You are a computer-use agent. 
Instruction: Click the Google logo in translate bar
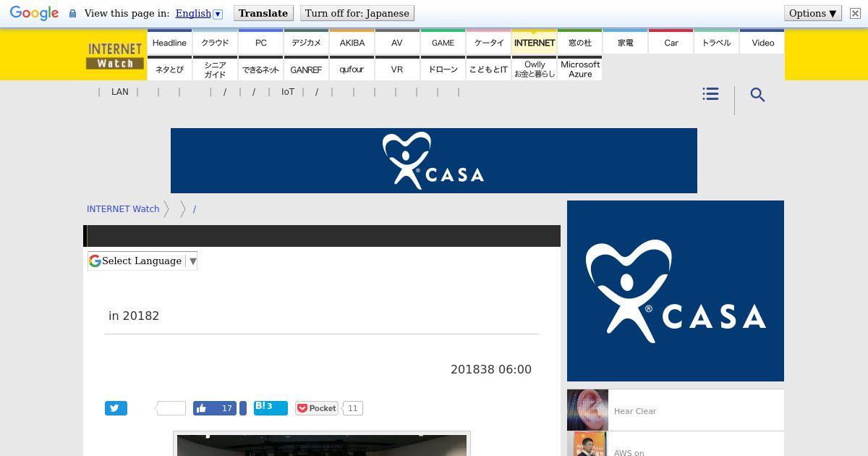click(34, 14)
